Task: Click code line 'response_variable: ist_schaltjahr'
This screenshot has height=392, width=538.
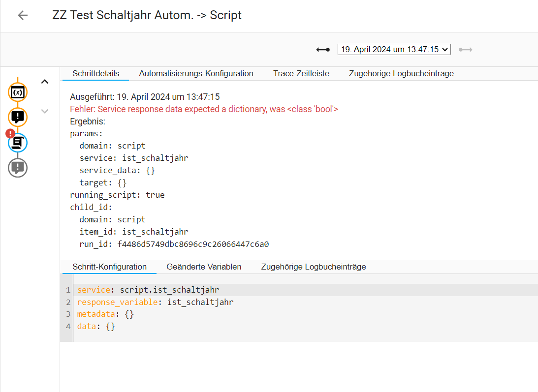Action: point(155,302)
